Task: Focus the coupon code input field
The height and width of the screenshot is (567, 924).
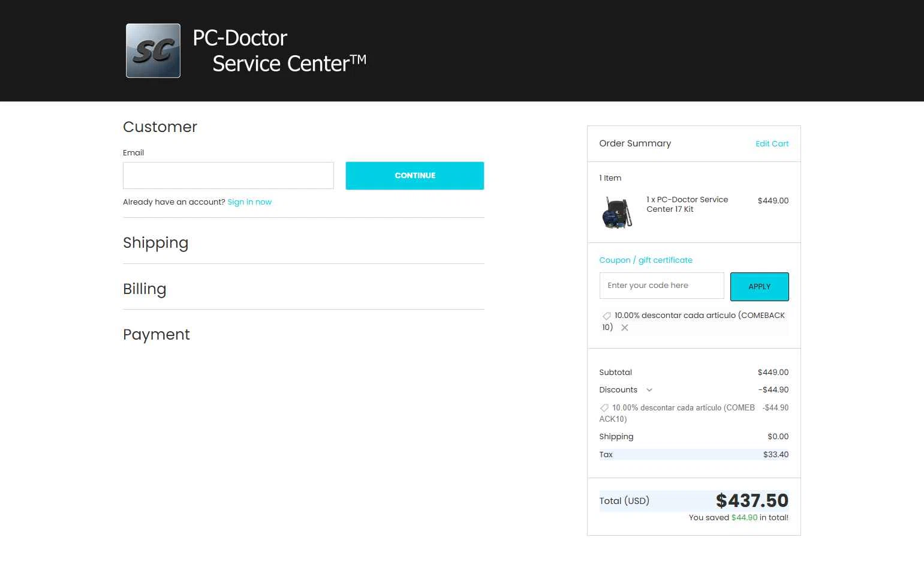Action: pos(661,286)
